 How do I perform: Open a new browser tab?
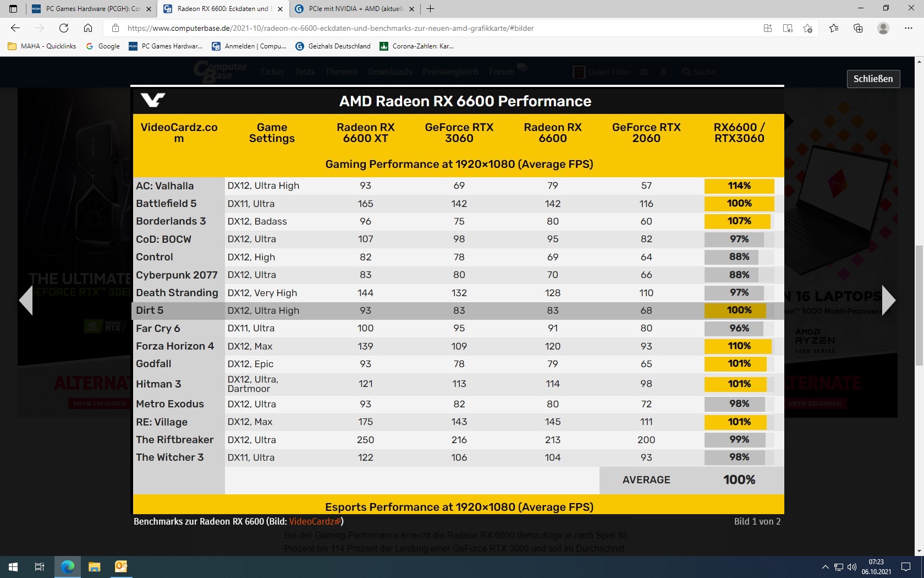(430, 9)
